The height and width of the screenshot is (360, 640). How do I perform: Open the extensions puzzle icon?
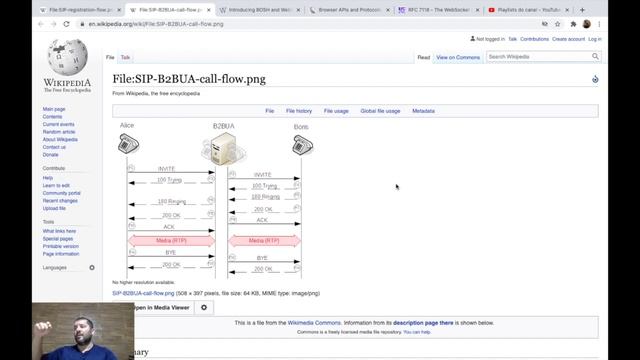573,24
